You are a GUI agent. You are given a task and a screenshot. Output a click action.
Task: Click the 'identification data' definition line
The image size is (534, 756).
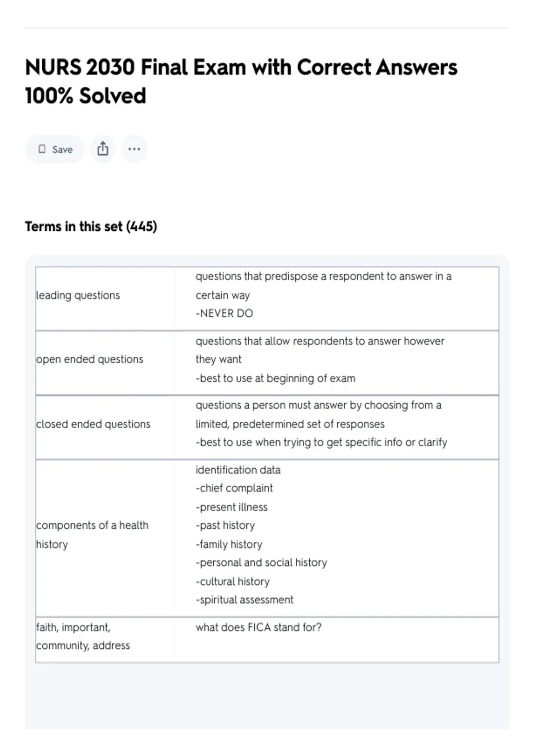pyautogui.click(x=238, y=470)
